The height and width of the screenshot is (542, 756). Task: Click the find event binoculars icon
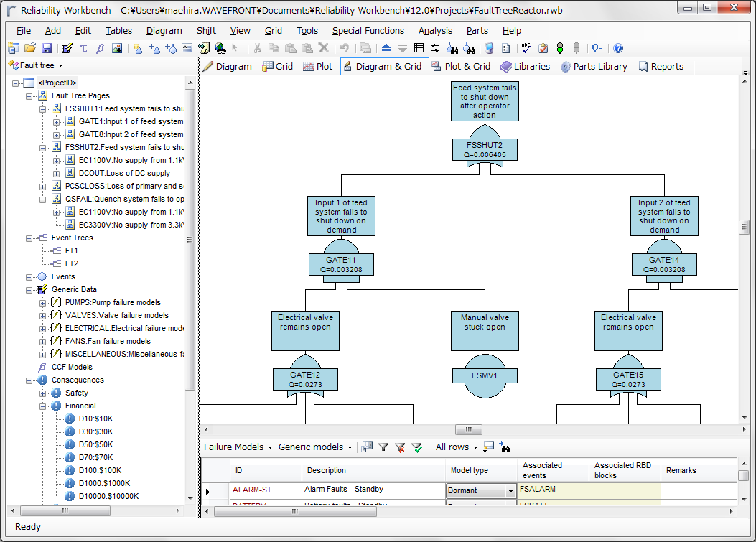pos(469,48)
